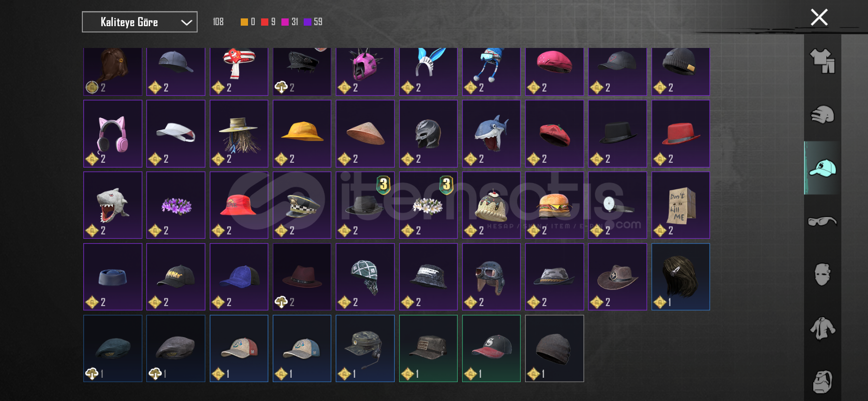Click the dropdown chevron arrow
The height and width of the screenshot is (401, 868).
click(x=186, y=22)
